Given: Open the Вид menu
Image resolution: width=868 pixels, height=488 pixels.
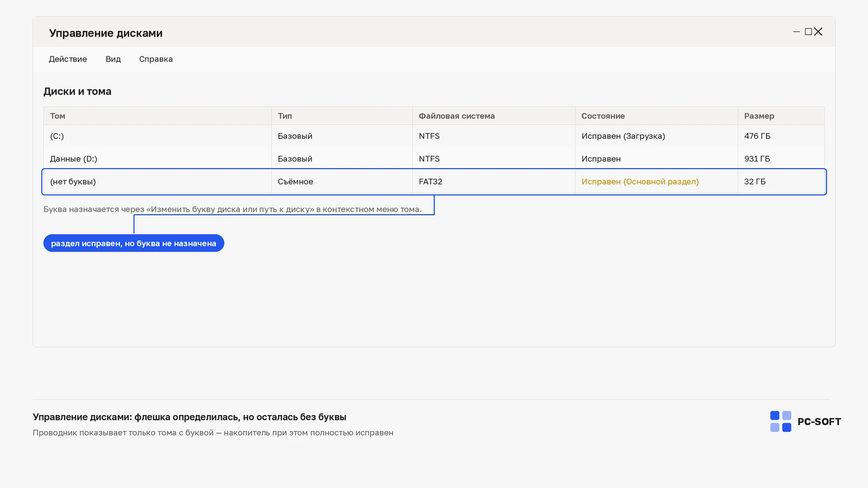Looking at the screenshot, I should click(113, 59).
